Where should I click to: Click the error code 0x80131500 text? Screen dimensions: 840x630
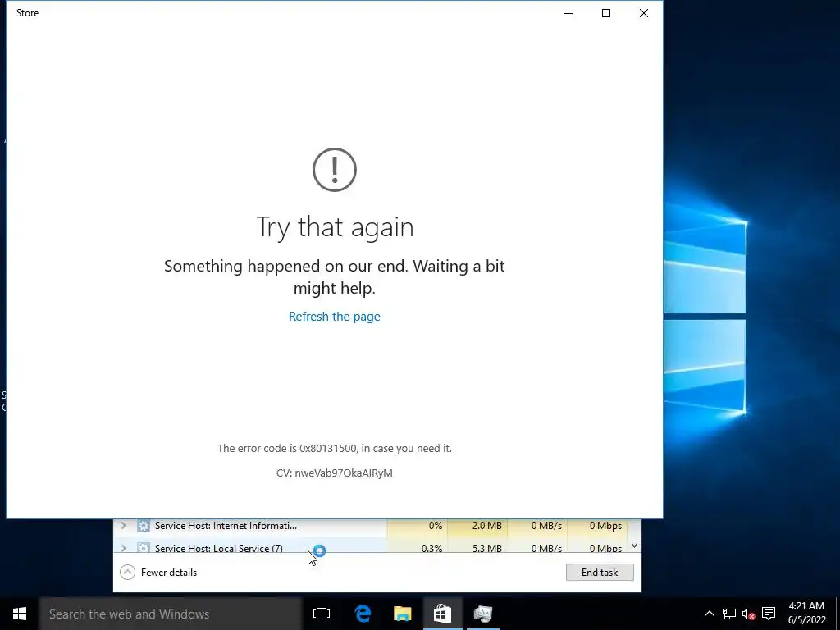(335, 449)
